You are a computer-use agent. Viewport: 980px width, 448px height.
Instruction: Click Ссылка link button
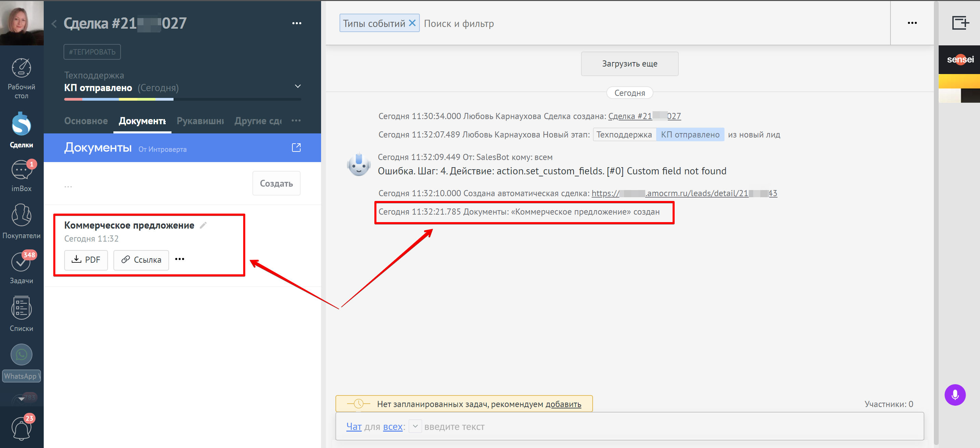[x=141, y=260]
